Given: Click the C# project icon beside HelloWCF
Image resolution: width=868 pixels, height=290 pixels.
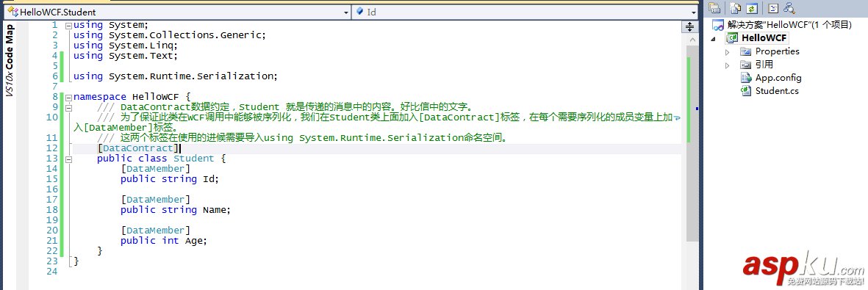Looking at the screenshot, I should 733,37.
